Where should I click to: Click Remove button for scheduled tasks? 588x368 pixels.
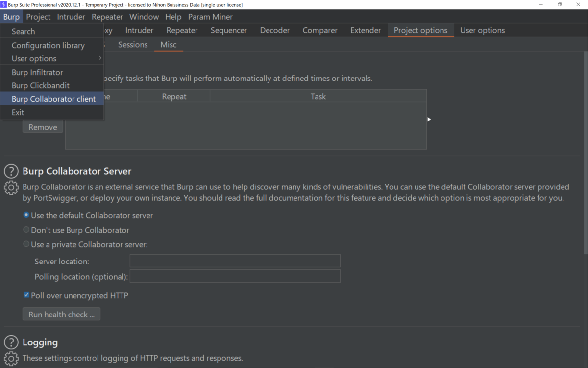click(43, 127)
